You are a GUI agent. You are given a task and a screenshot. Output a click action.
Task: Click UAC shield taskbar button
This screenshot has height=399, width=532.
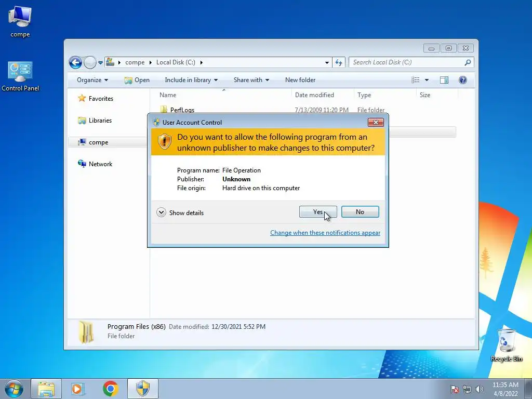(x=143, y=389)
